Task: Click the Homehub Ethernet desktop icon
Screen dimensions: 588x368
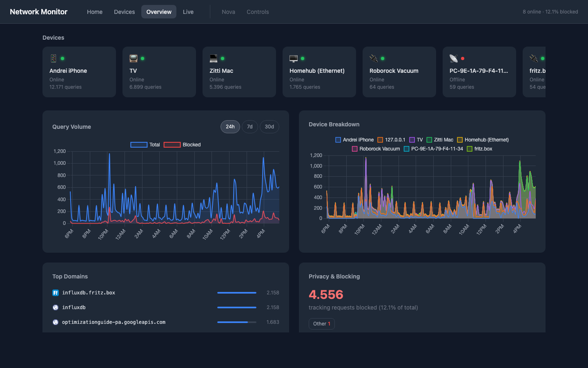Action: click(293, 58)
